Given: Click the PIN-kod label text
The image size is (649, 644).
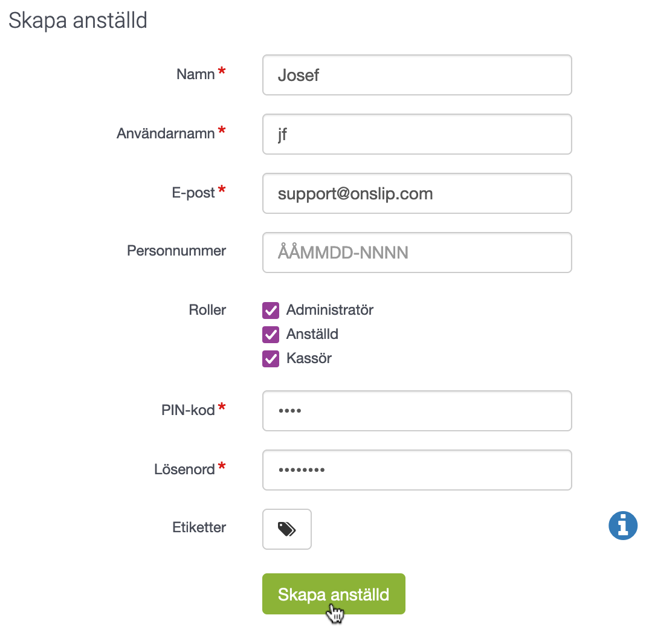Looking at the screenshot, I should [188, 410].
